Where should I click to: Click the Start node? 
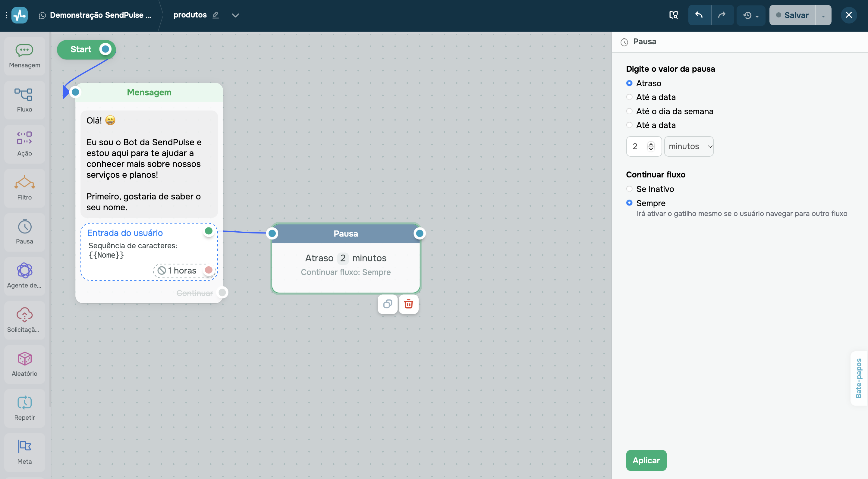(x=86, y=49)
